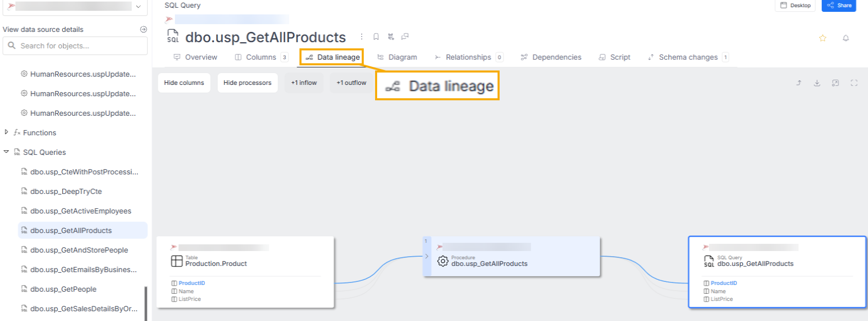Click the comments icon beside the title

[405, 37]
